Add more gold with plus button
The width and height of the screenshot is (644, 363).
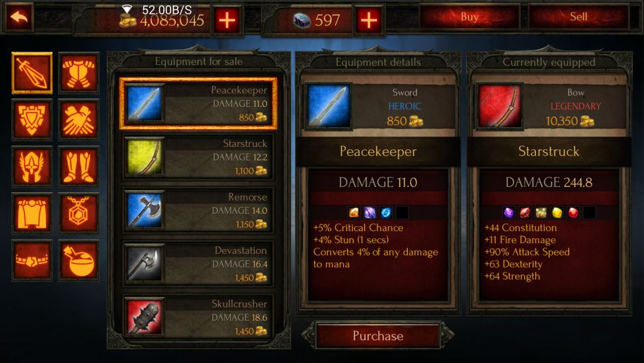pyautogui.click(x=227, y=20)
